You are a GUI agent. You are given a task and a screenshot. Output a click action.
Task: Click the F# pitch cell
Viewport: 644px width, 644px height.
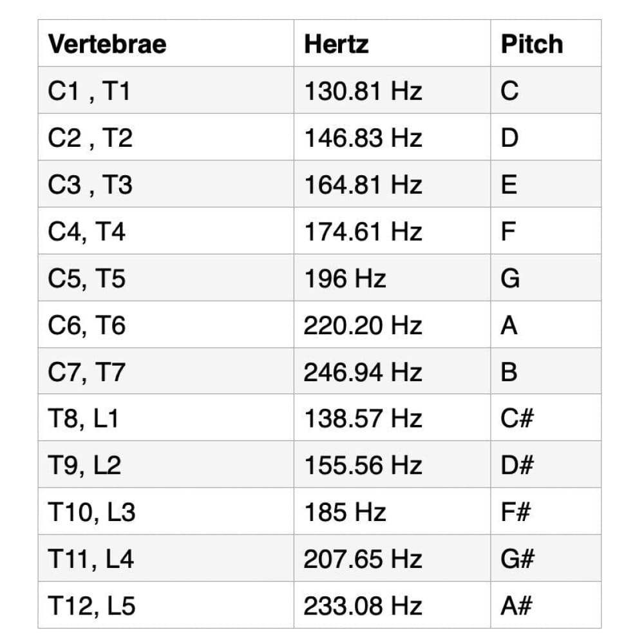[517, 513]
